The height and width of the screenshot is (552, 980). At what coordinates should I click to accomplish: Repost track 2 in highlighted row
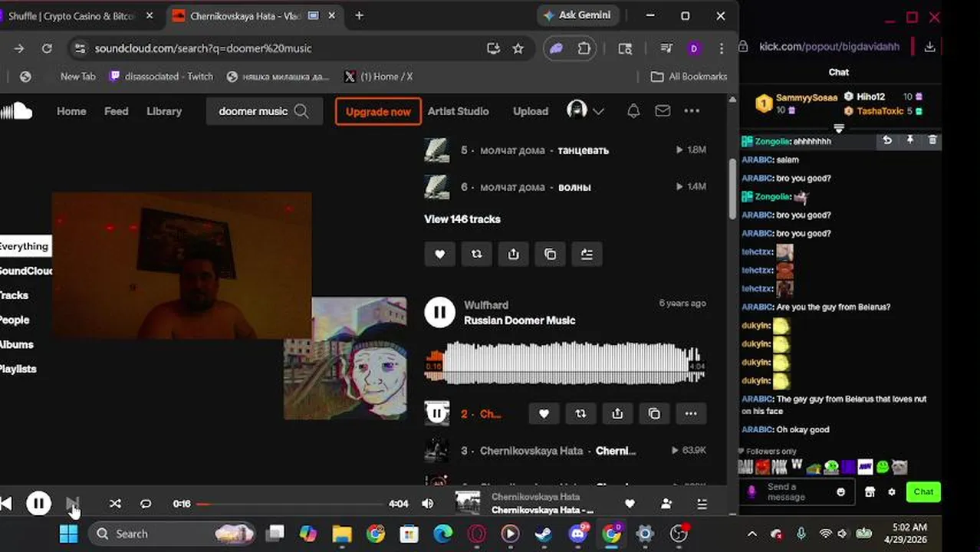(581, 414)
